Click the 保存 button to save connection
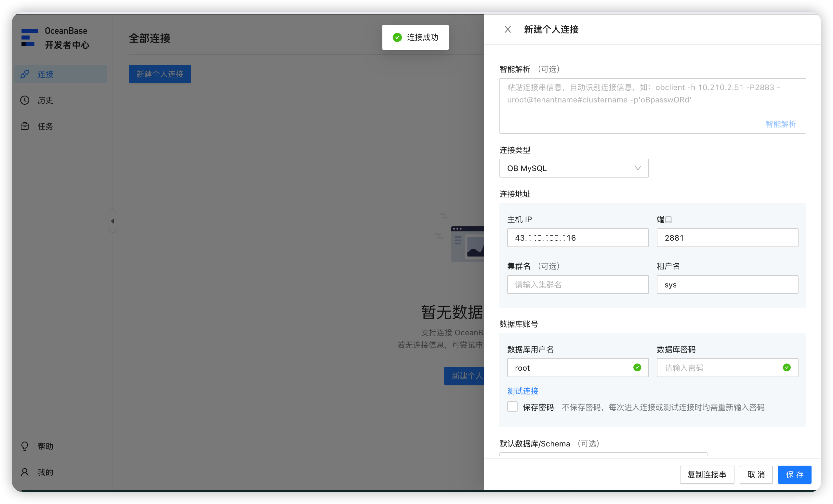Image resolution: width=833 pixels, height=504 pixels. click(794, 475)
